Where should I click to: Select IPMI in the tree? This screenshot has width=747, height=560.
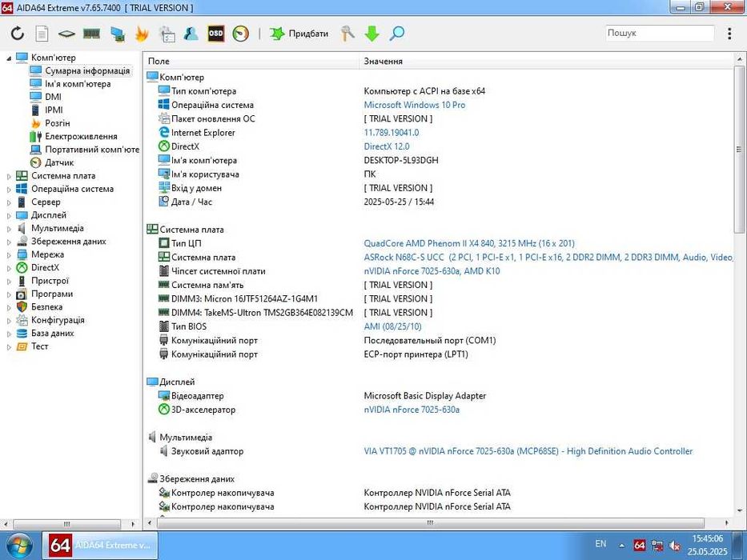point(54,110)
